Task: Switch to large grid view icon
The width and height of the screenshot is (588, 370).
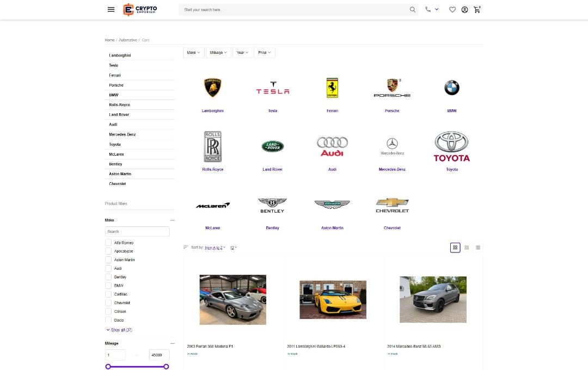Action: pos(455,248)
